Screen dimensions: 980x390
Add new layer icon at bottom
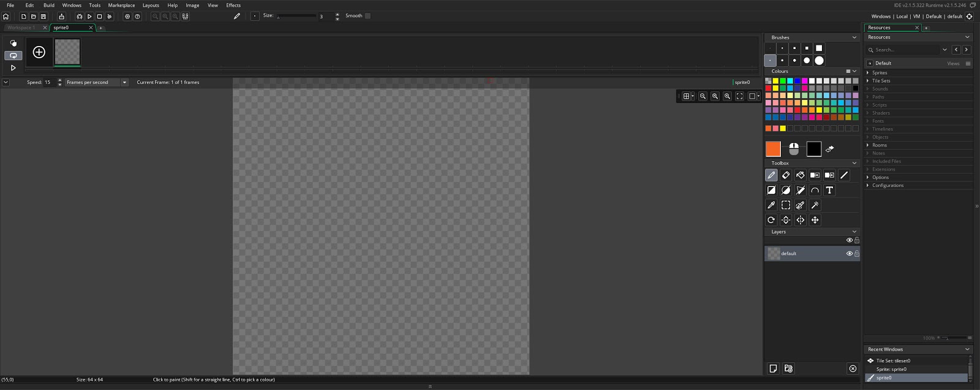pos(773,369)
